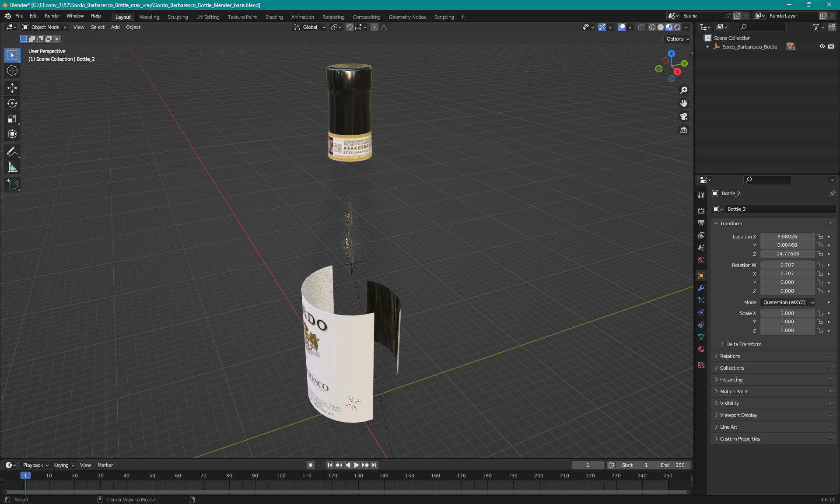Open the Object Mode dropdown
Viewport: 840px width, 504px height.
click(45, 27)
